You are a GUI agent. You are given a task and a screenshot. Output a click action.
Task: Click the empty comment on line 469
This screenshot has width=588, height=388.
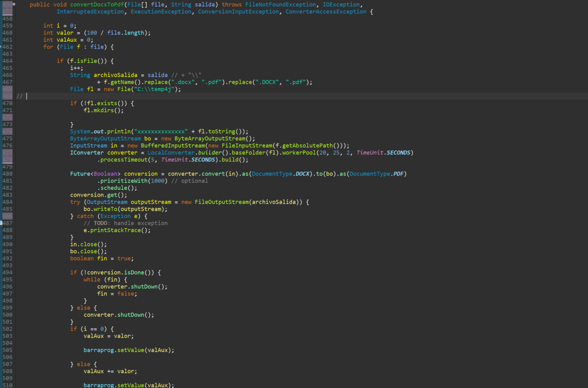[x=19, y=96]
